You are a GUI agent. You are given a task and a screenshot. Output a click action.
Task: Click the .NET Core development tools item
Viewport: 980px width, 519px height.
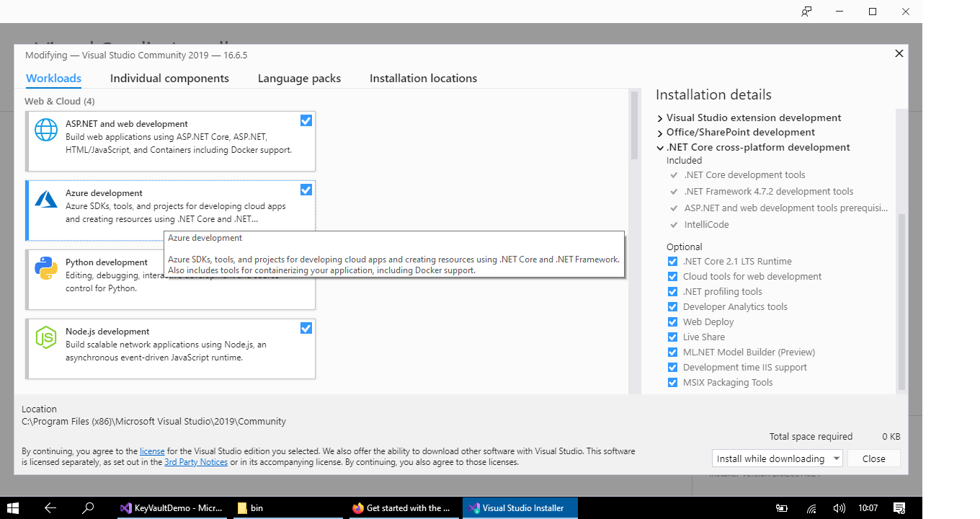pyautogui.click(x=744, y=174)
